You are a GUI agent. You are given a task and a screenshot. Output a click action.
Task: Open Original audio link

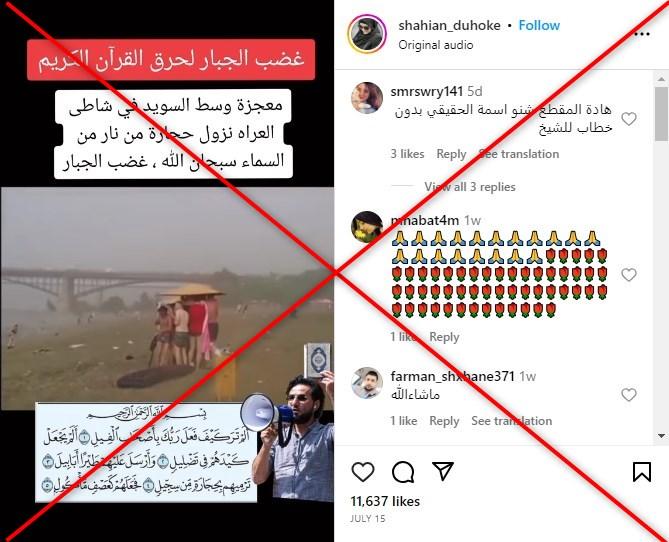436,45
